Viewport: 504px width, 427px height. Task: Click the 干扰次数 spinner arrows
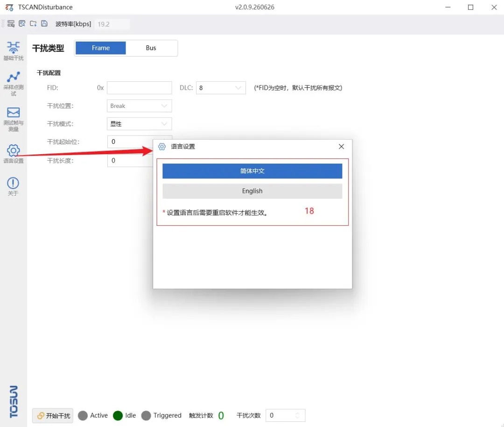coord(297,415)
